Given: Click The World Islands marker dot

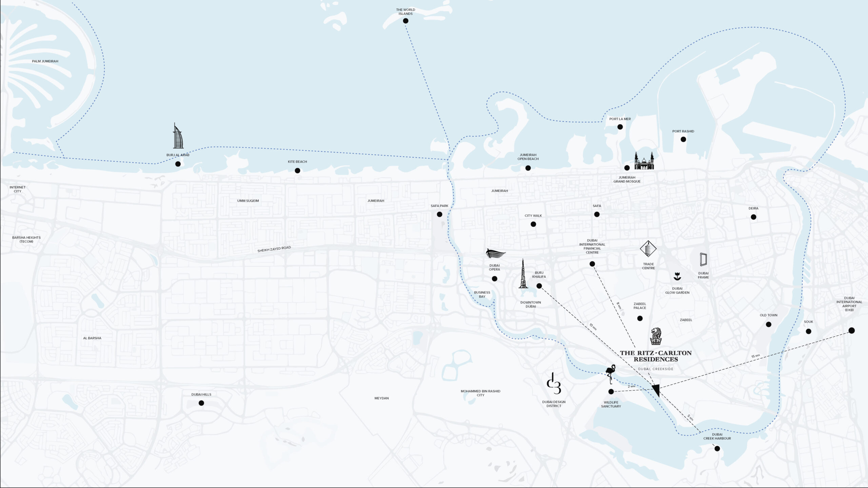Looking at the screenshot, I should [406, 21].
